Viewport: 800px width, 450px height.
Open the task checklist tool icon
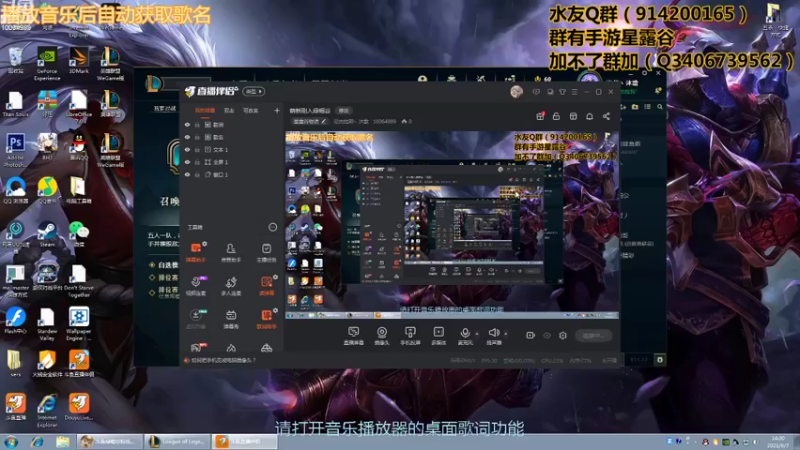click(266, 253)
